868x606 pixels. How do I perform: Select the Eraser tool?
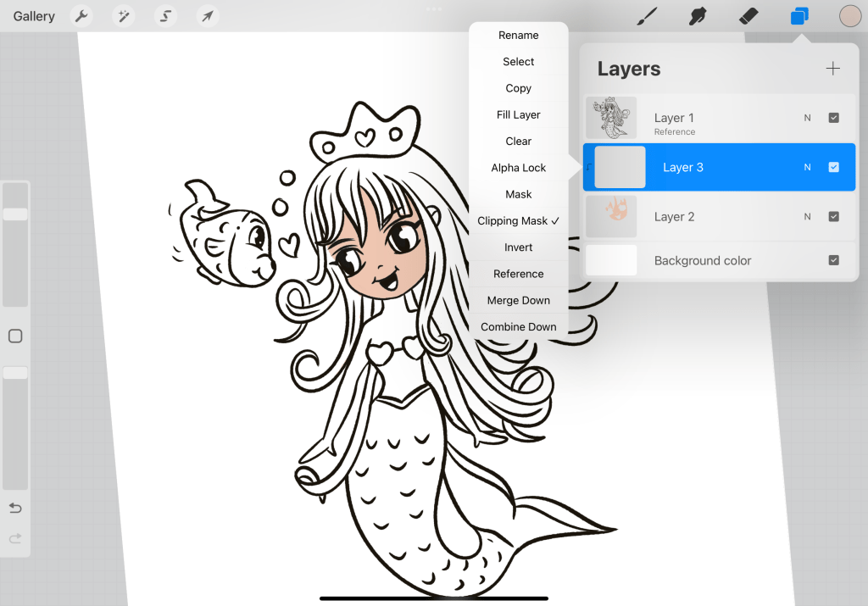click(x=748, y=16)
